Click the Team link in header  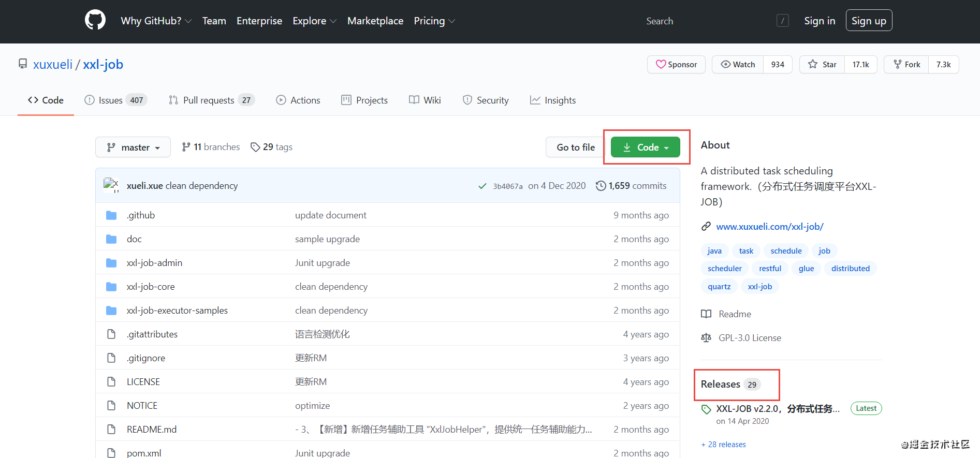pos(214,21)
